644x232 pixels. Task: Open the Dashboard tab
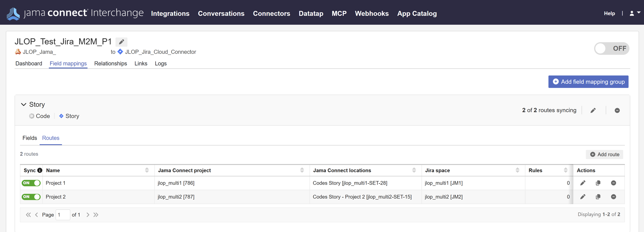pos(29,63)
